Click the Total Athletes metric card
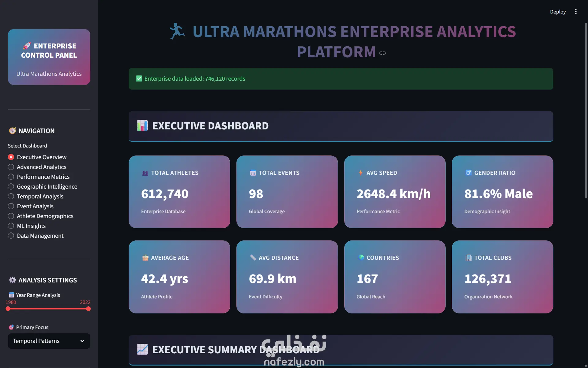This screenshot has height=368, width=588. pos(179,192)
